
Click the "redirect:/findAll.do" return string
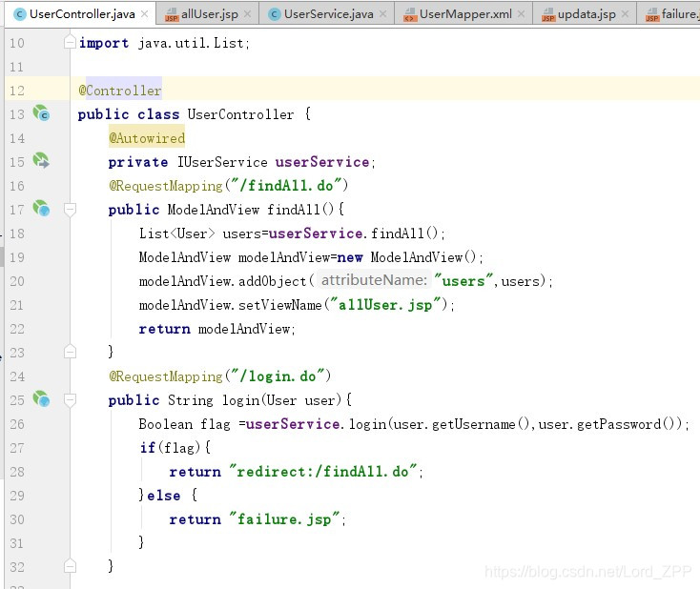322,471
